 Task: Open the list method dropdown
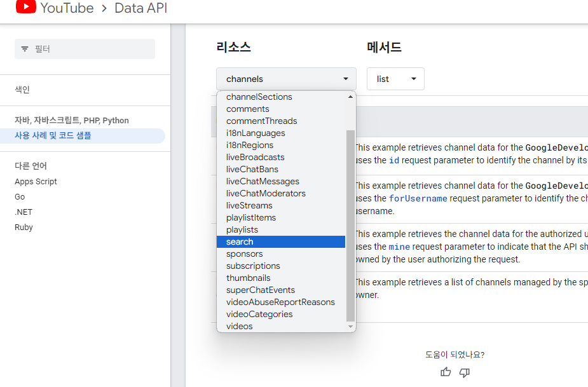(395, 79)
